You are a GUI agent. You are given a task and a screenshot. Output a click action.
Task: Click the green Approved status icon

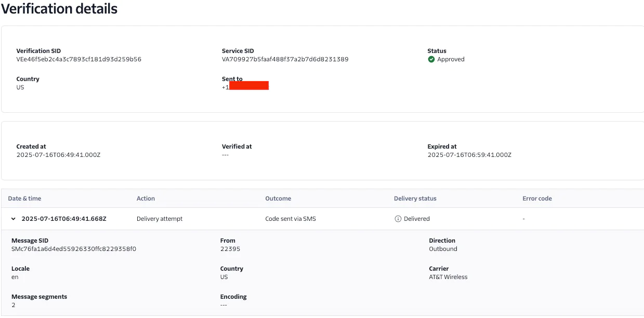(x=431, y=59)
